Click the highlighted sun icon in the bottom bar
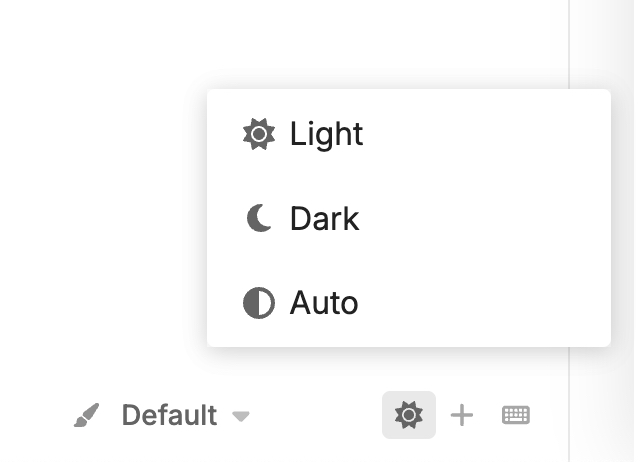This screenshot has height=462, width=640. [408, 415]
